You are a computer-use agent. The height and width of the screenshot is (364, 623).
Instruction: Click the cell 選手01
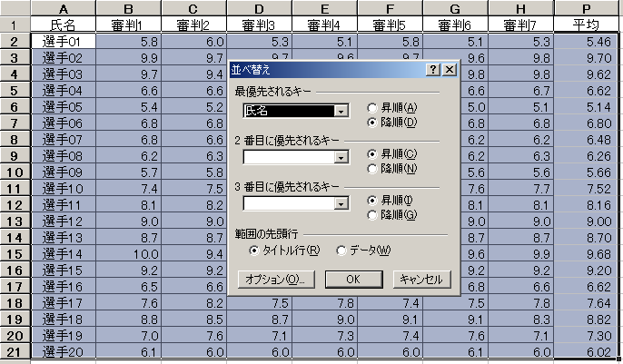[x=64, y=41]
